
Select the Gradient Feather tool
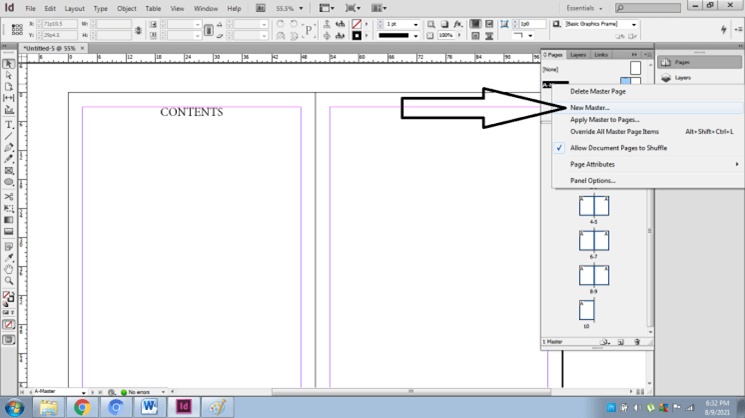pos(9,231)
